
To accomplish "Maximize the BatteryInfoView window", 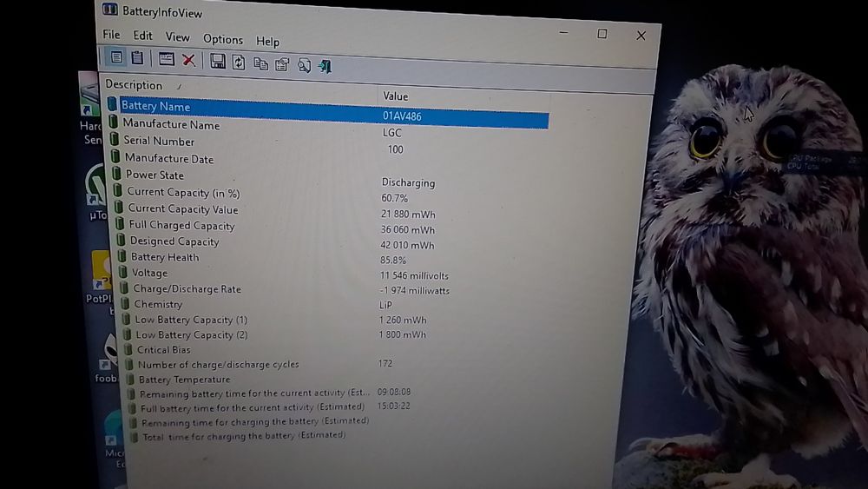I will [x=602, y=35].
